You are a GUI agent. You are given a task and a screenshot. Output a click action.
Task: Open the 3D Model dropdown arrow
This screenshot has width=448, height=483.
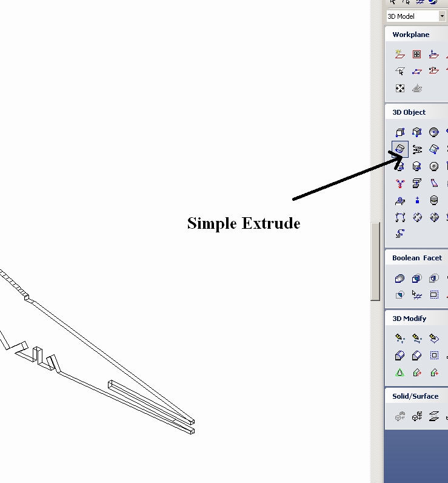pyautogui.click(x=442, y=16)
